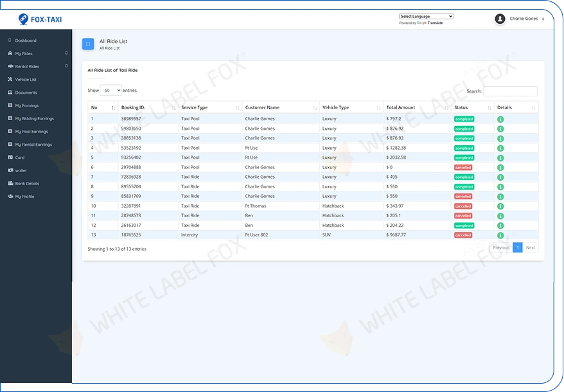The height and width of the screenshot is (392, 564).
Task: Click the Card sidebar icon
Action: pyautogui.click(x=10, y=157)
